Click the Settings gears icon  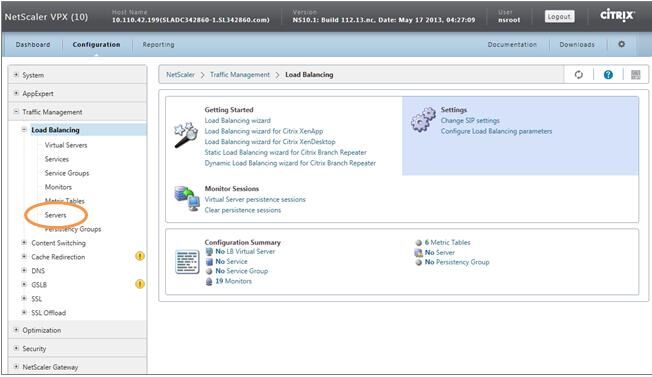(423, 120)
